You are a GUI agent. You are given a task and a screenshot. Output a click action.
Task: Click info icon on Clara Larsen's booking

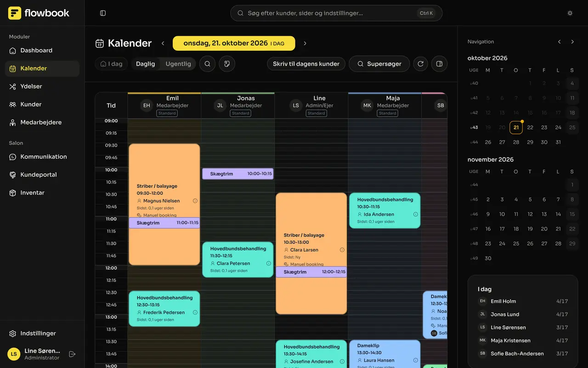tap(342, 250)
